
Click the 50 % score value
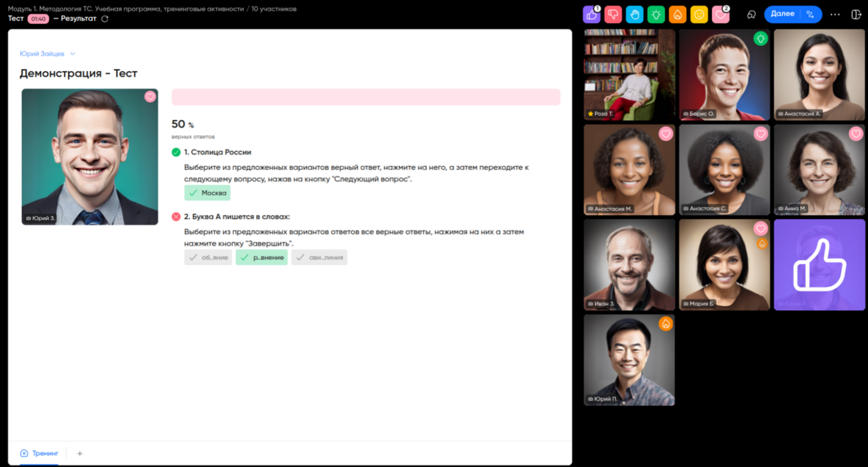(183, 124)
